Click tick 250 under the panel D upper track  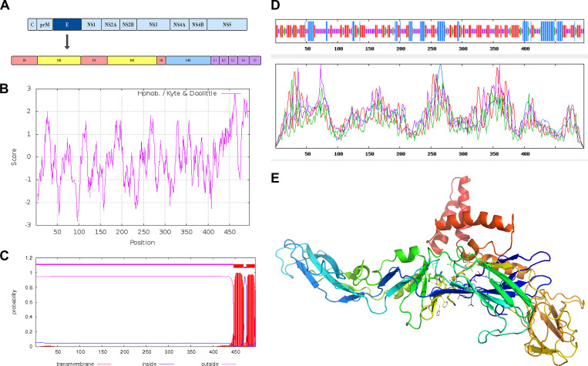pos(432,49)
